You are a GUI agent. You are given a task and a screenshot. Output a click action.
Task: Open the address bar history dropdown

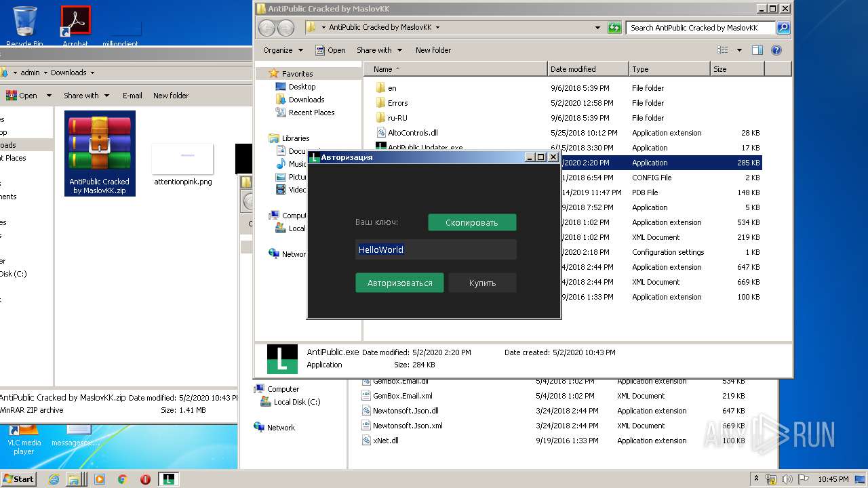tap(597, 28)
